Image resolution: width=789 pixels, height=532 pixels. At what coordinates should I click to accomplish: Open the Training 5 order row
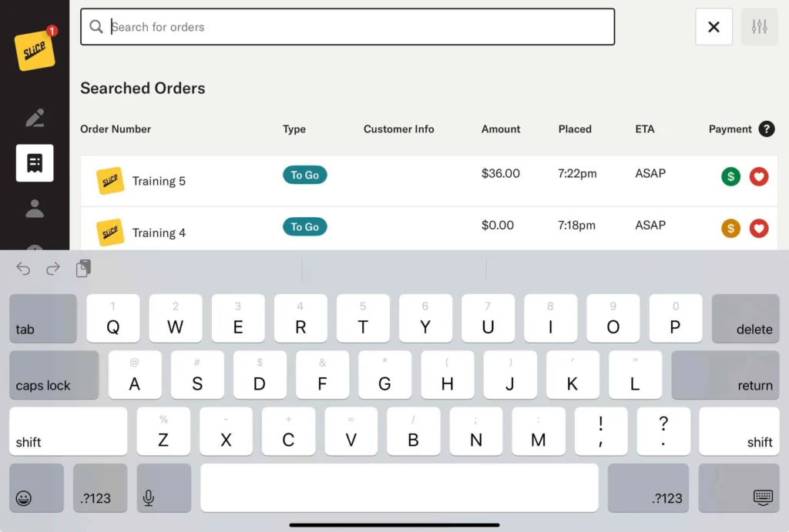385,181
